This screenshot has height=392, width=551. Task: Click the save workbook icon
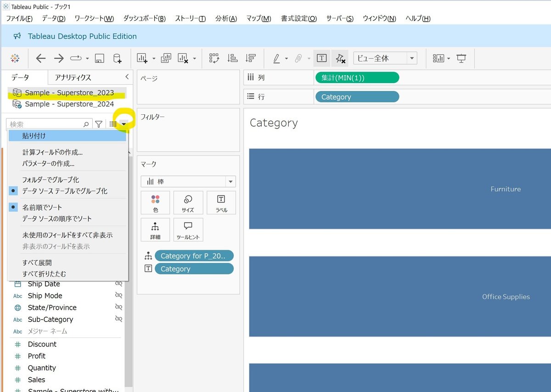99,58
